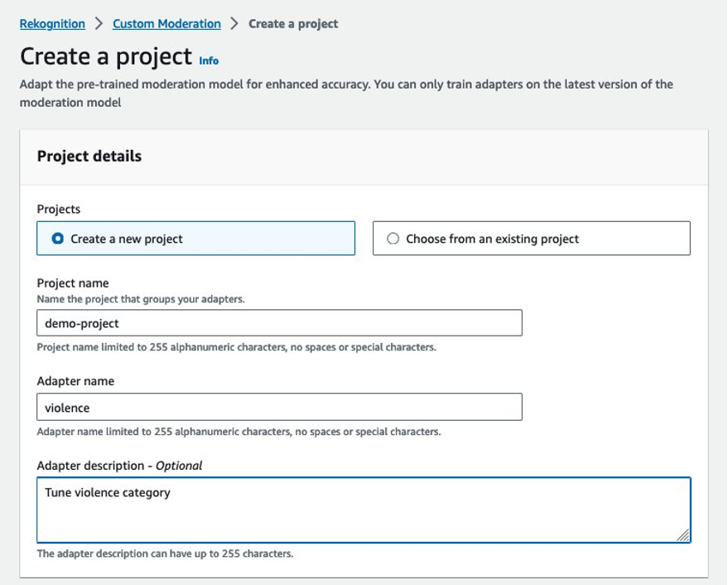Open the Info link beside page title

click(209, 60)
